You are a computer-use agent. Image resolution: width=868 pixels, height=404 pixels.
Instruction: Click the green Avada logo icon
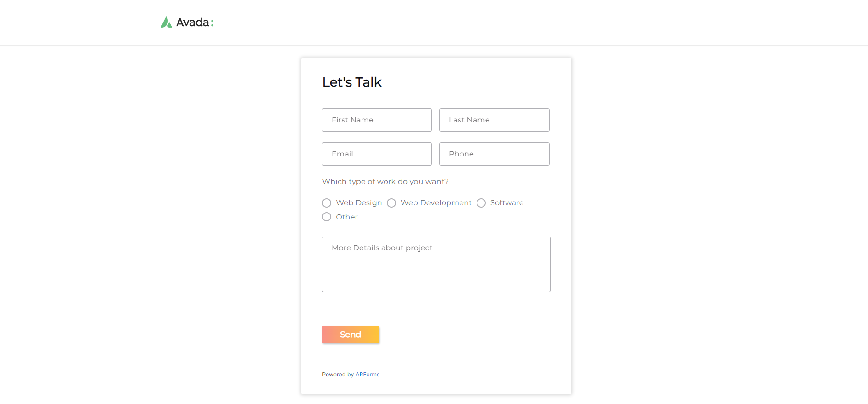click(x=166, y=22)
